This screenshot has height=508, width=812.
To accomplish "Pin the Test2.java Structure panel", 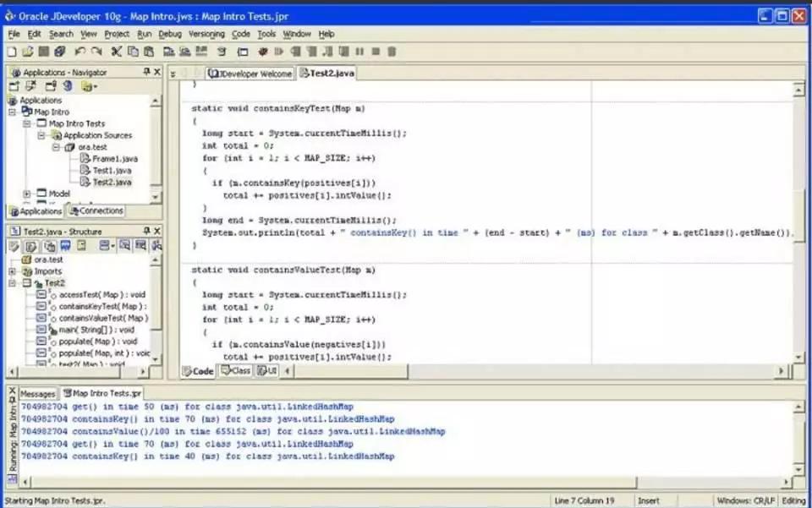I will (x=146, y=230).
